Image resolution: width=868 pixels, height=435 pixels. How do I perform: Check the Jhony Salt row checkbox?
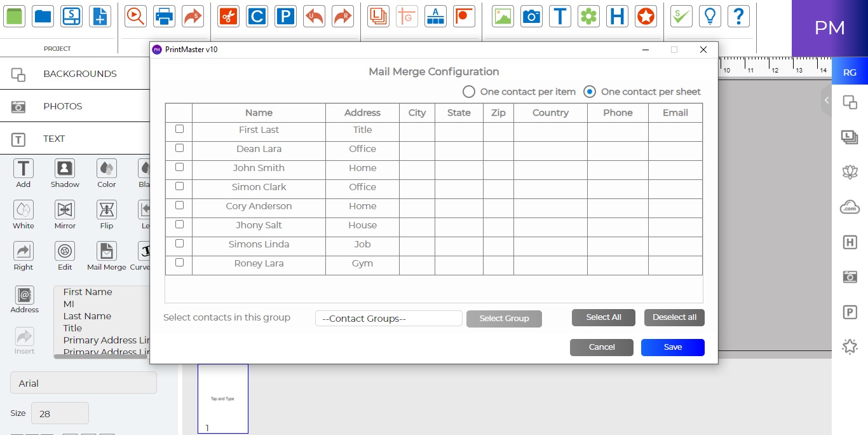point(179,224)
